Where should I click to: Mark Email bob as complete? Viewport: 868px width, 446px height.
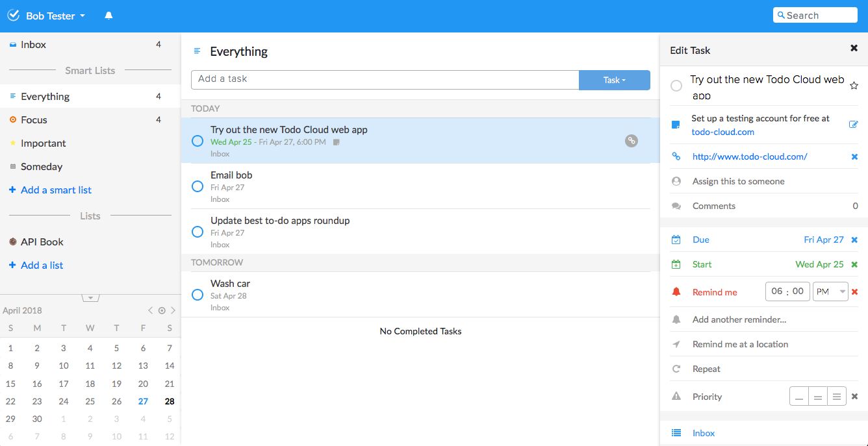(197, 186)
